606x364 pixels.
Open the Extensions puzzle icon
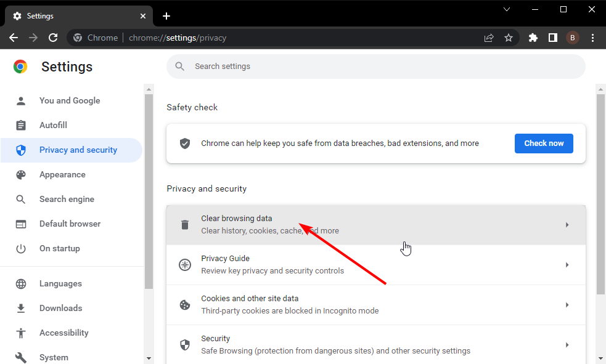coord(533,38)
